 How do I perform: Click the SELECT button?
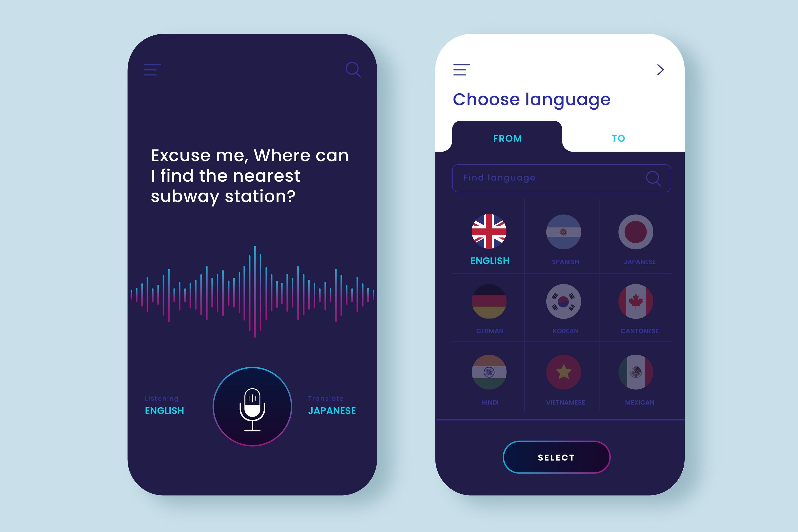pyautogui.click(x=558, y=474)
